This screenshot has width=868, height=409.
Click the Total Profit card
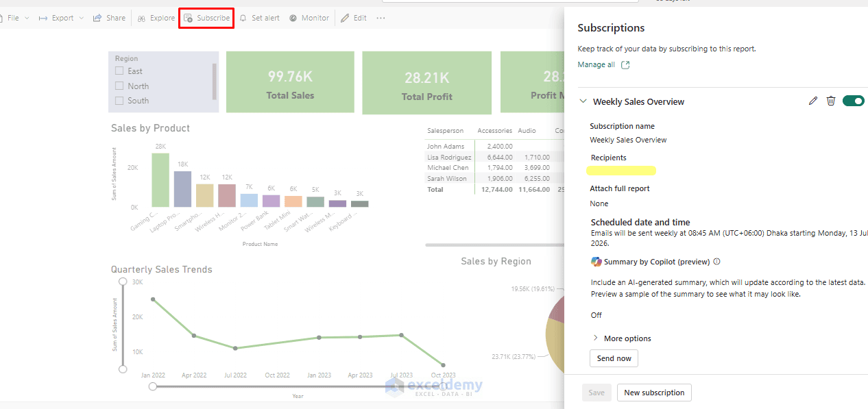click(x=426, y=83)
